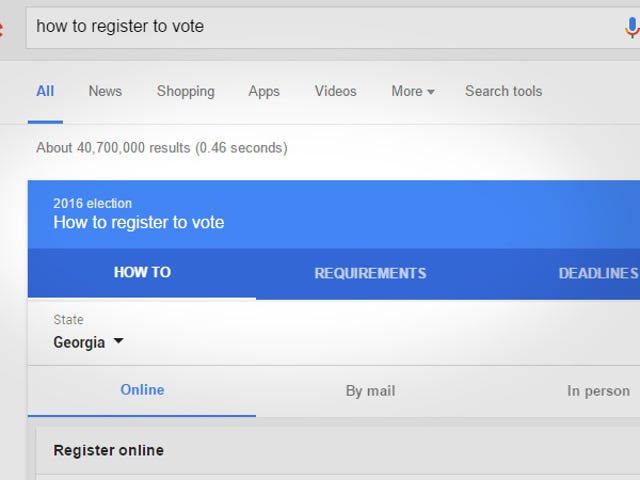Click the microphone voice search icon
Image resolution: width=640 pixels, height=480 pixels.
point(632,28)
